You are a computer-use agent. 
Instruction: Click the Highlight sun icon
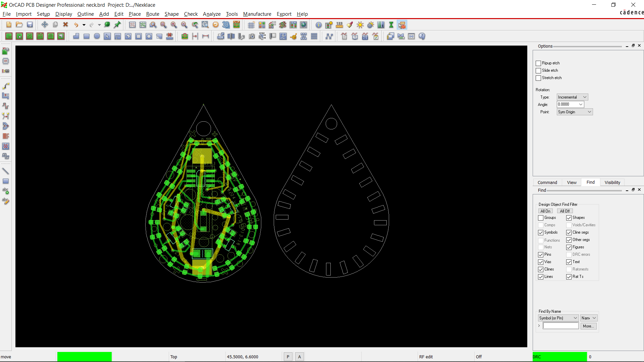coord(360,25)
